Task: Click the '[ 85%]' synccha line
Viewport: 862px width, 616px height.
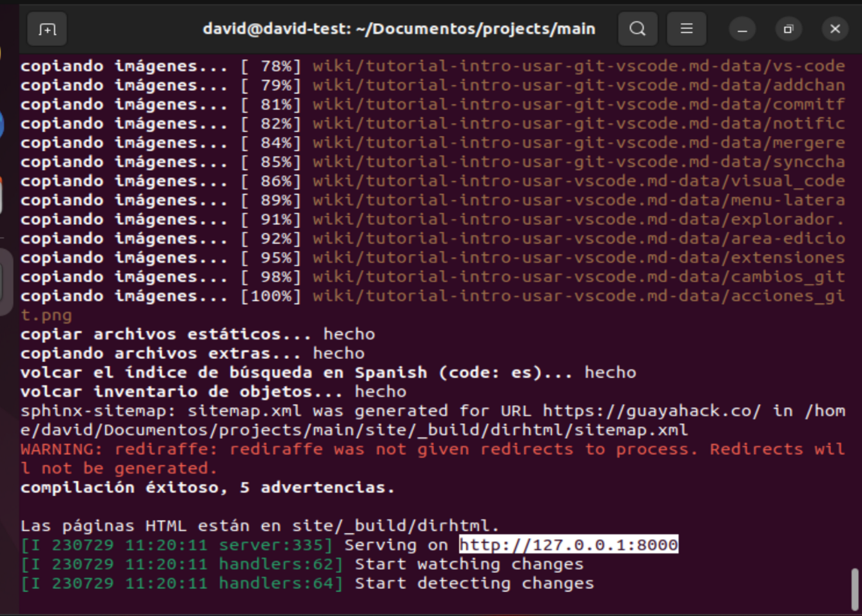Action: [x=433, y=162]
